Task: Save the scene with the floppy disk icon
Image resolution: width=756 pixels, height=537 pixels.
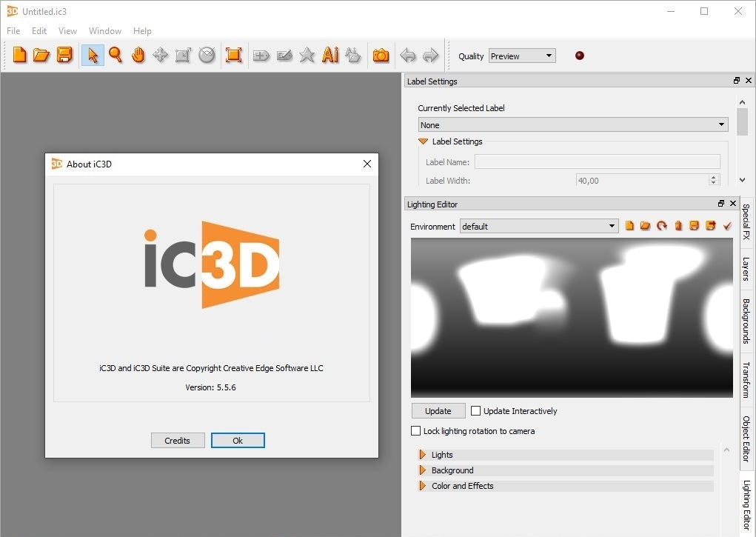Action: 64,55
